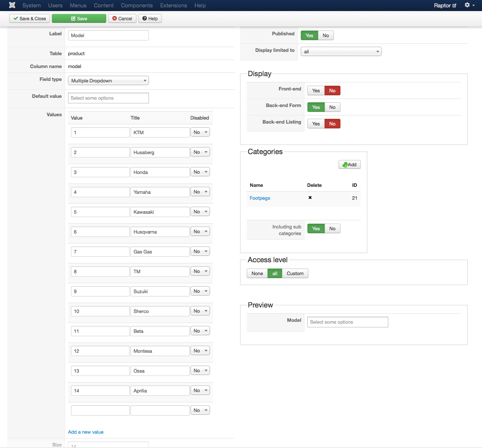This screenshot has height=448, width=482.
Task: Click the Montesa title field
Action: pyautogui.click(x=160, y=351)
